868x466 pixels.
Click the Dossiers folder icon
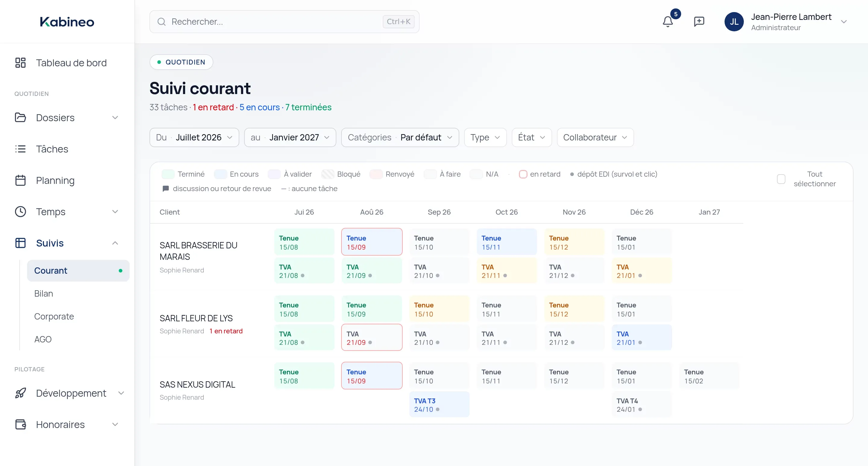(x=20, y=118)
